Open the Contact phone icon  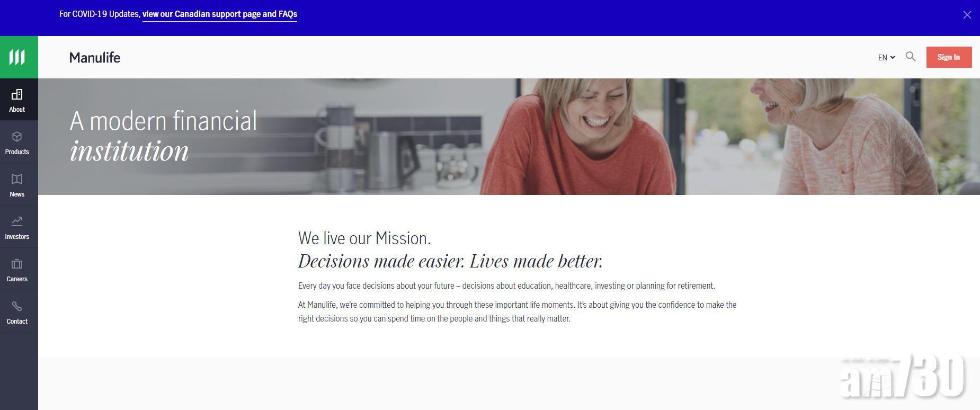(17, 306)
